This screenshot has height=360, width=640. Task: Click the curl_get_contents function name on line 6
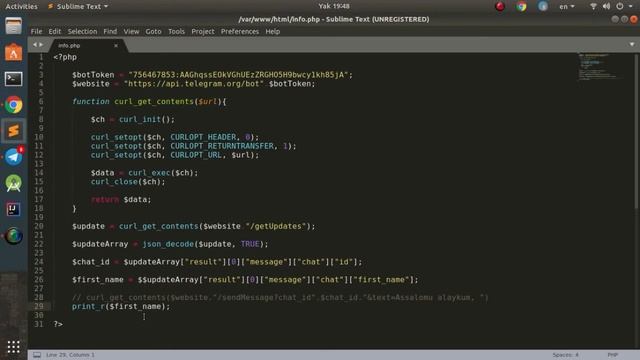click(x=154, y=101)
